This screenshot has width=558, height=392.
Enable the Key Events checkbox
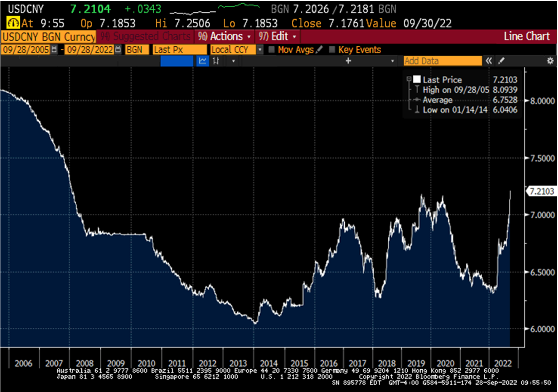click(x=332, y=50)
